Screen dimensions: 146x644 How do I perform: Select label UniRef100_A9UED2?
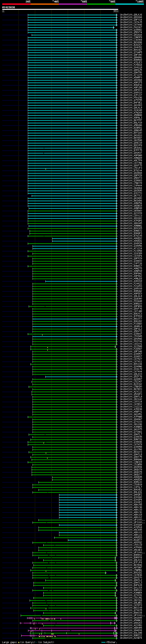pyautogui.click(x=131, y=239)
